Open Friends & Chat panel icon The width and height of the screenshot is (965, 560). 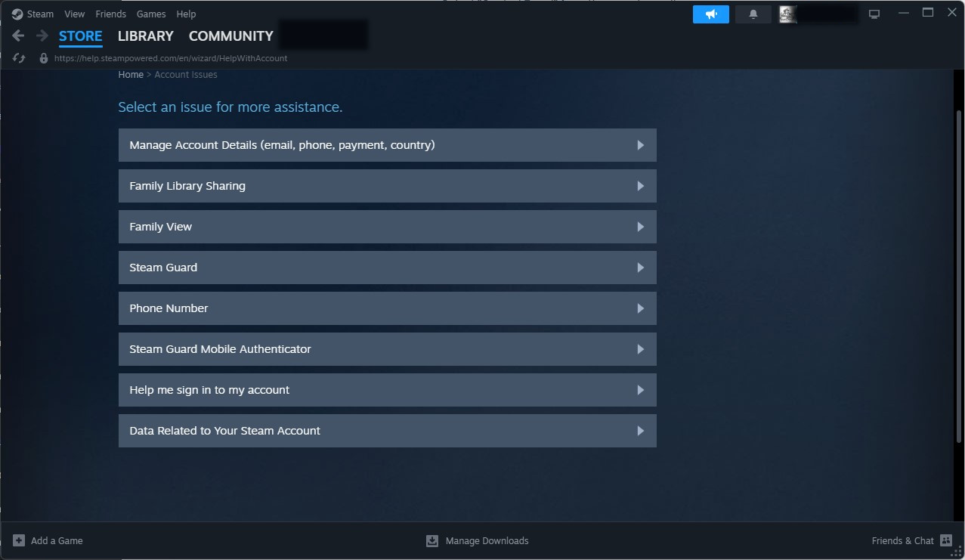click(x=945, y=540)
